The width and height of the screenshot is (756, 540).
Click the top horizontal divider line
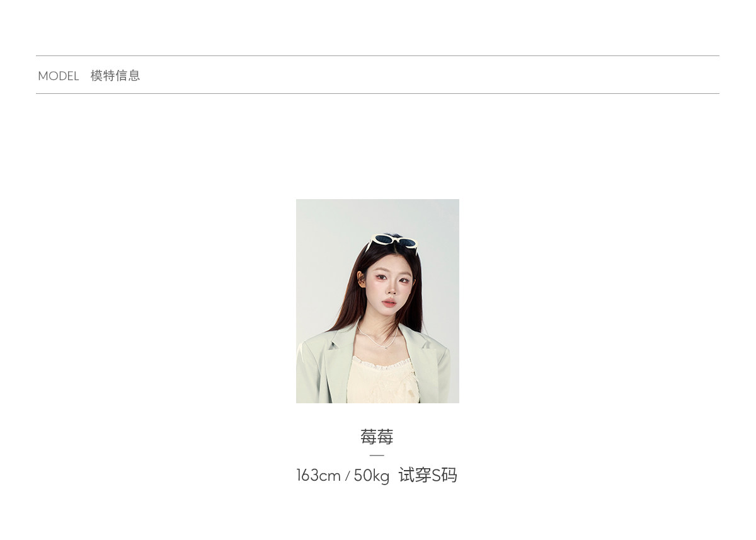pyautogui.click(x=377, y=56)
